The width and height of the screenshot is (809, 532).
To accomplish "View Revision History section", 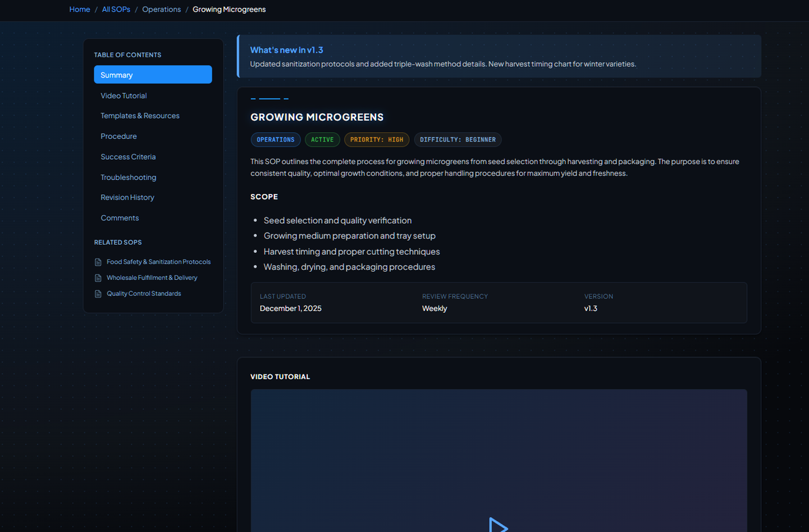I will [x=127, y=198].
